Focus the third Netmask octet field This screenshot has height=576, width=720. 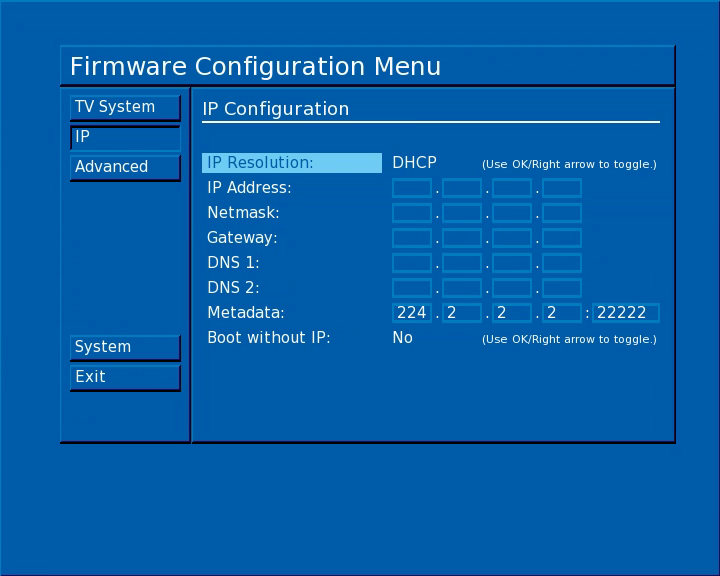coord(512,213)
